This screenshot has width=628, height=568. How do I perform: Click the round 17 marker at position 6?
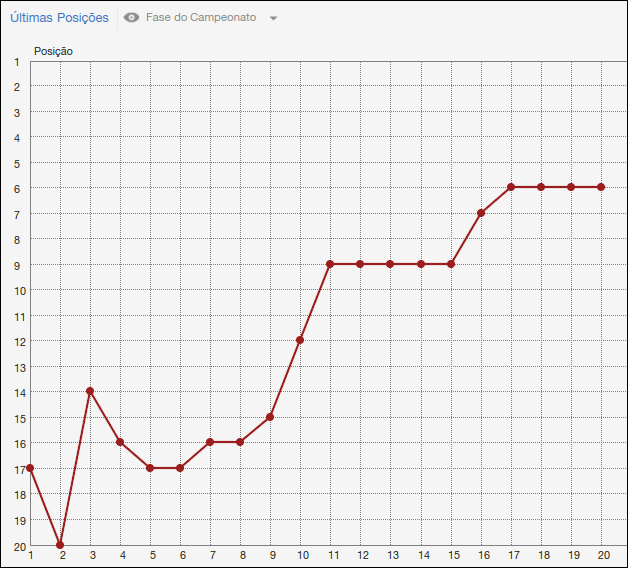click(x=511, y=187)
